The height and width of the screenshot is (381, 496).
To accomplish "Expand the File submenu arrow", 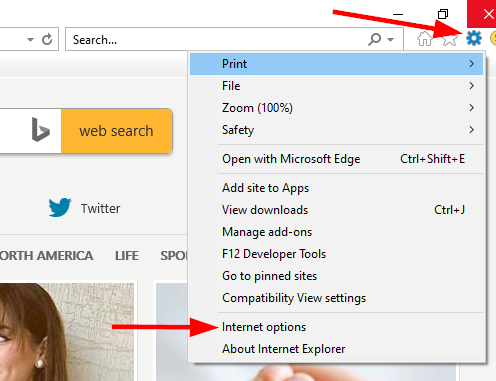I will 471,86.
